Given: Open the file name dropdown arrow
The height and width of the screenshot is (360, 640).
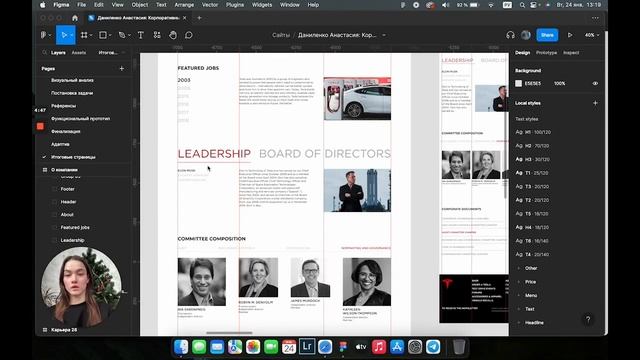Looking at the screenshot, I should tap(384, 35).
